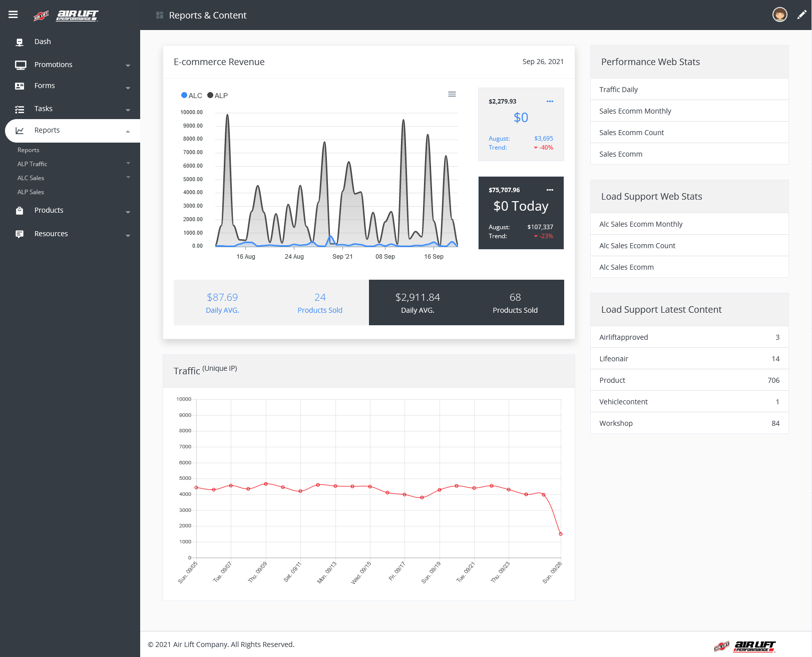
Task: Click the grid icon beside Reports & Content
Action: [x=160, y=15]
